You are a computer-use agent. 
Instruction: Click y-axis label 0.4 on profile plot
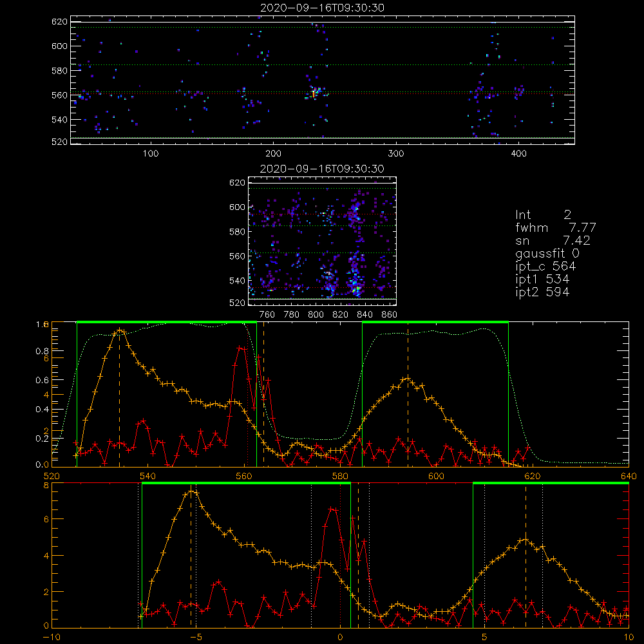(41, 410)
